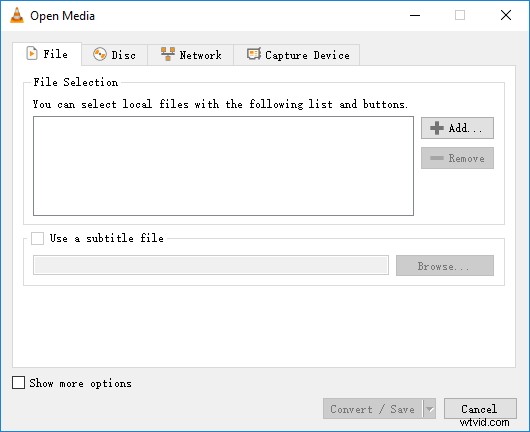Viewport: 530px width, 432px height.
Task: Switch to the File tab
Action: pyautogui.click(x=47, y=54)
